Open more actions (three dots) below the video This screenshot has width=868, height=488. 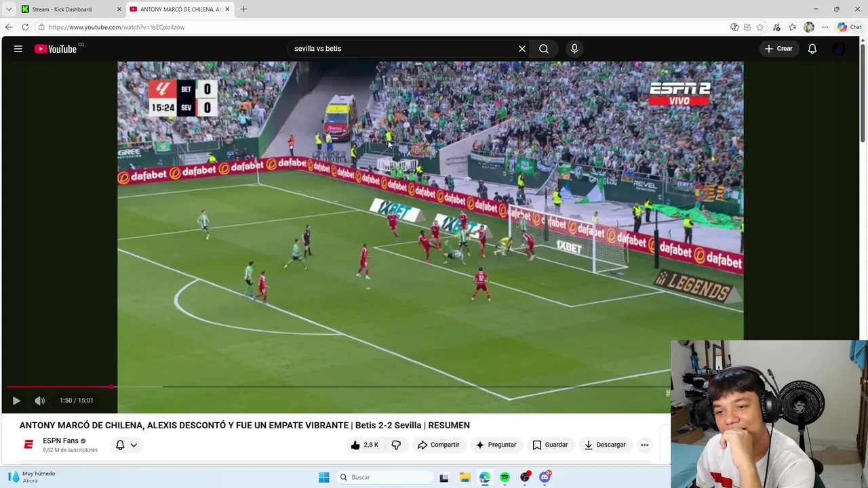tap(645, 445)
